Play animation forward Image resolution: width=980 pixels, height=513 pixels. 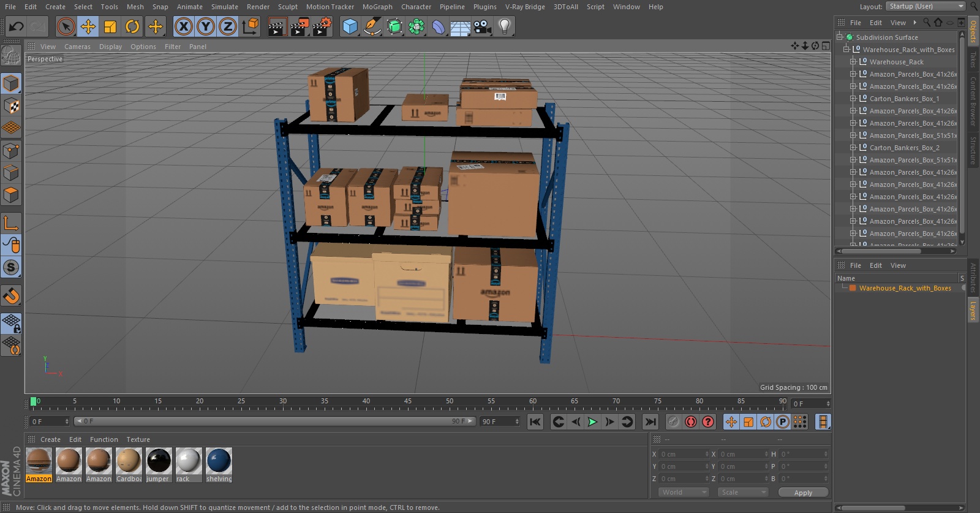592,422
